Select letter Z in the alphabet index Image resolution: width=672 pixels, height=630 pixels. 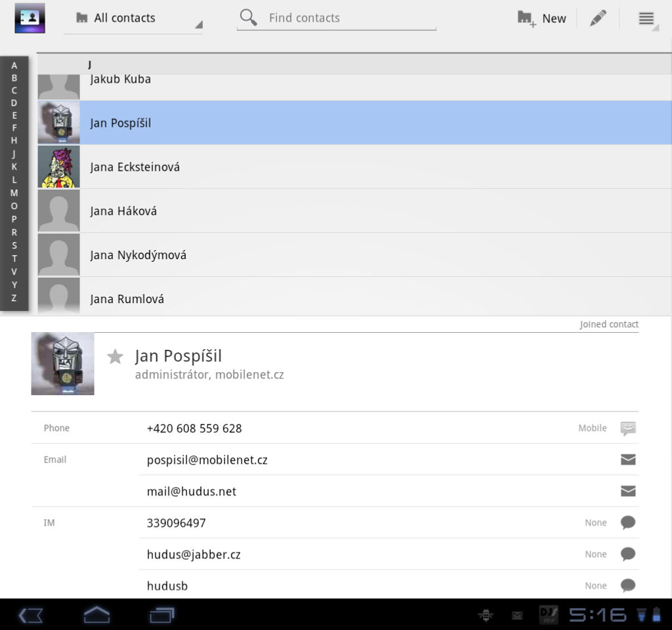click(x=14, y=297)
